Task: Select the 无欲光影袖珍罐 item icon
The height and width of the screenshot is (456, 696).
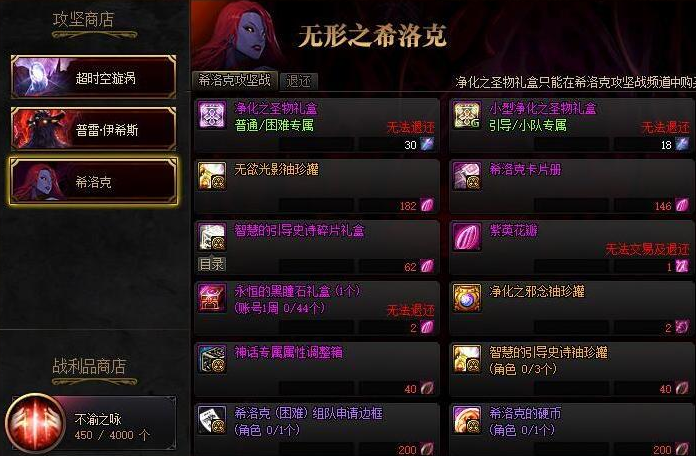Action: 212,176
